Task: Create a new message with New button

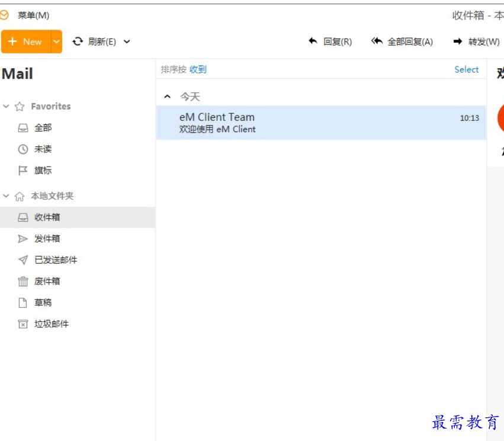Action: [26, 41]
